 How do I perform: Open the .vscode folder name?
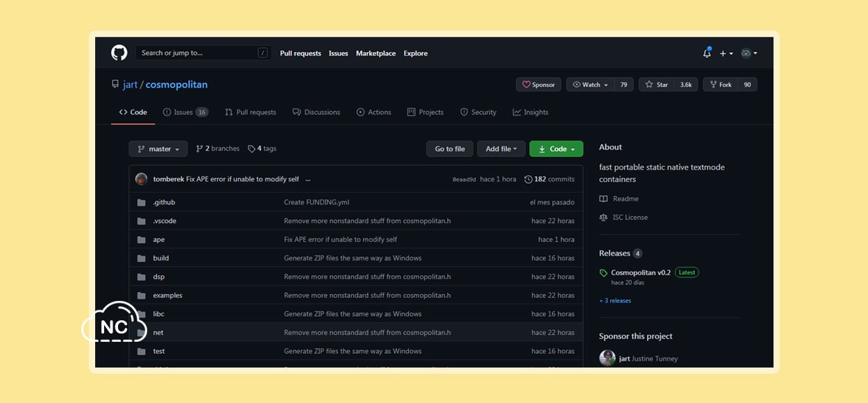coord(165,221)
